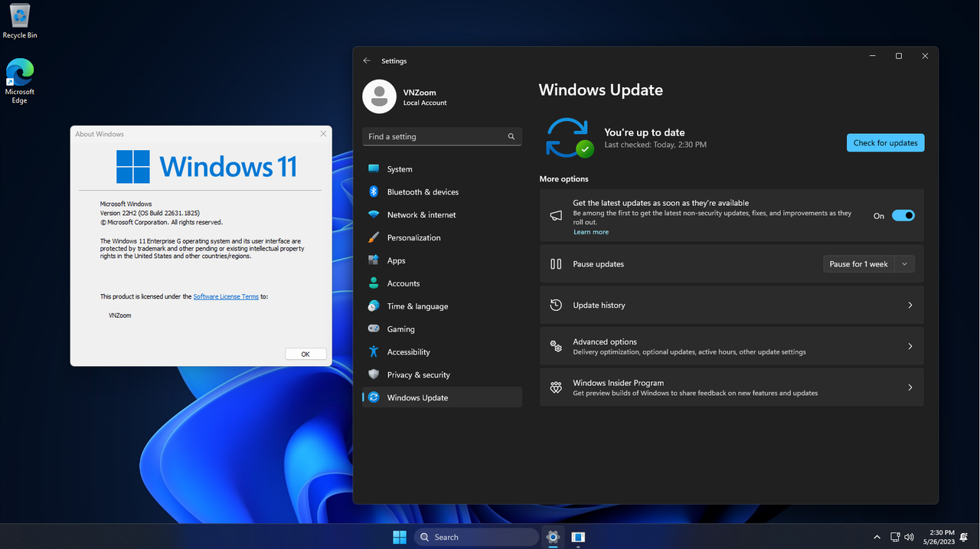The height and width of the screenshot is (549, 980).
Task: Expand Windows Insider Program chevron
Action: tap(910, 387)
